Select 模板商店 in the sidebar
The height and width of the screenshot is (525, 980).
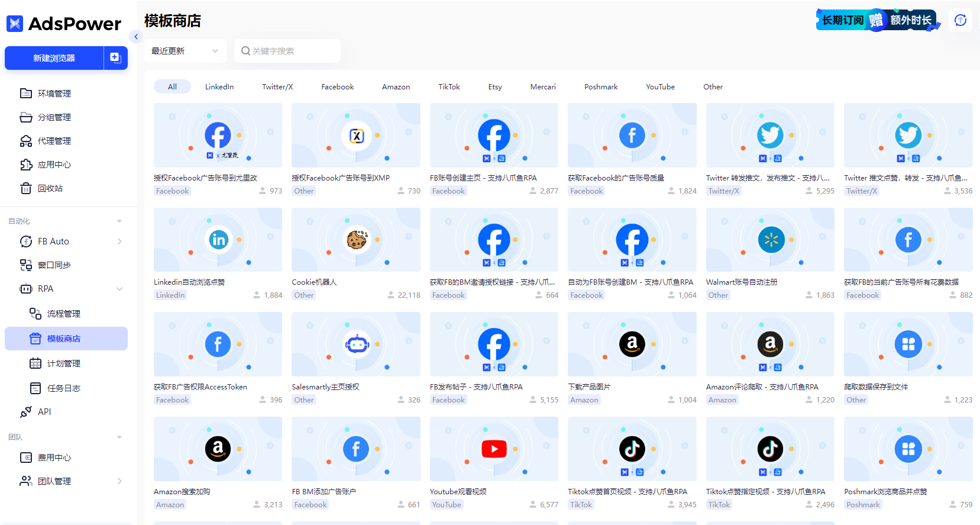click(x=66, y=339)
